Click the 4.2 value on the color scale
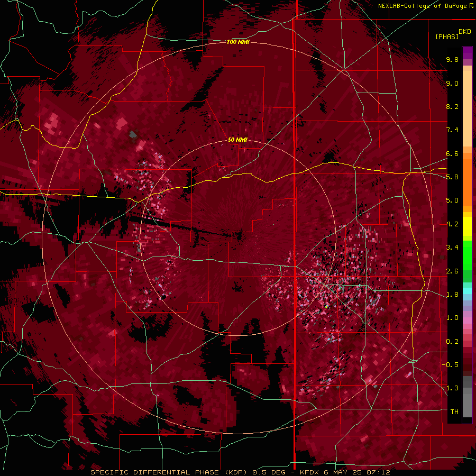The image size is (476, 476). 452,224
